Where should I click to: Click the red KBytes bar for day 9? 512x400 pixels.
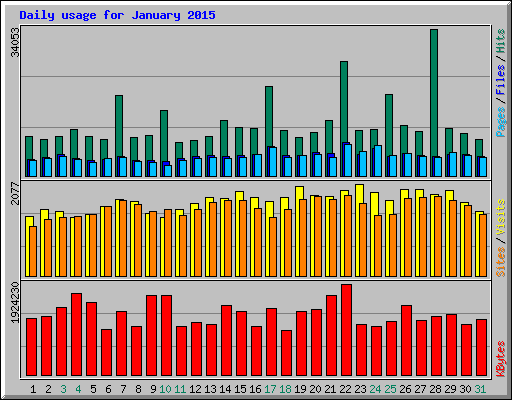tap(152, 336)
